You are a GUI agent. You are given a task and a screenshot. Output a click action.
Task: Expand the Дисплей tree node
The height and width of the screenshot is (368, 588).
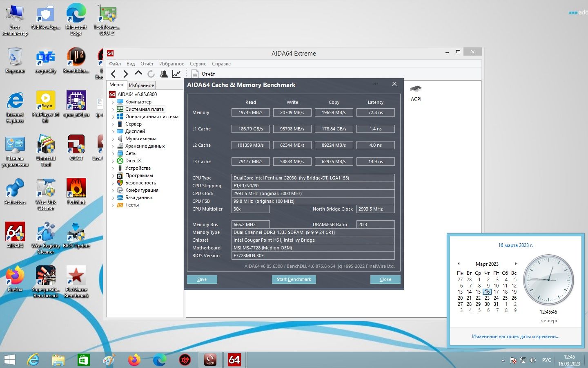click(x=113, y=132)
